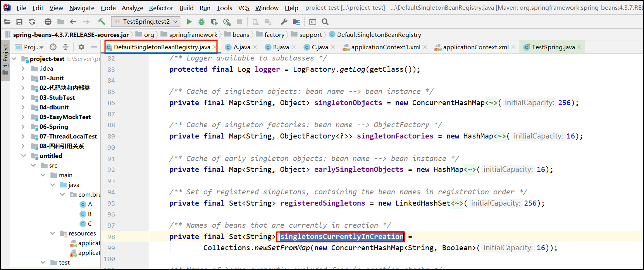Switch to the applicationContext1.xml tab
Screen dimensions: 644x270
pos(386,47)
